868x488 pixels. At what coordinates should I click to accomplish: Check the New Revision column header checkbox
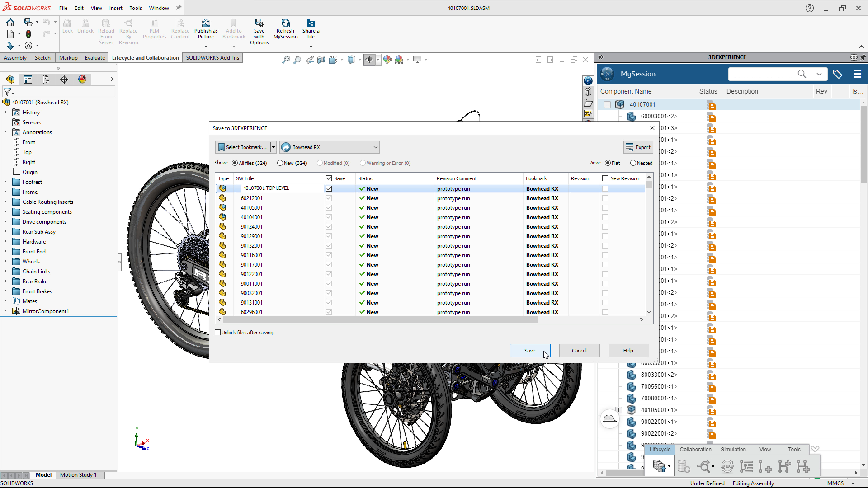[x=605, y=178]
